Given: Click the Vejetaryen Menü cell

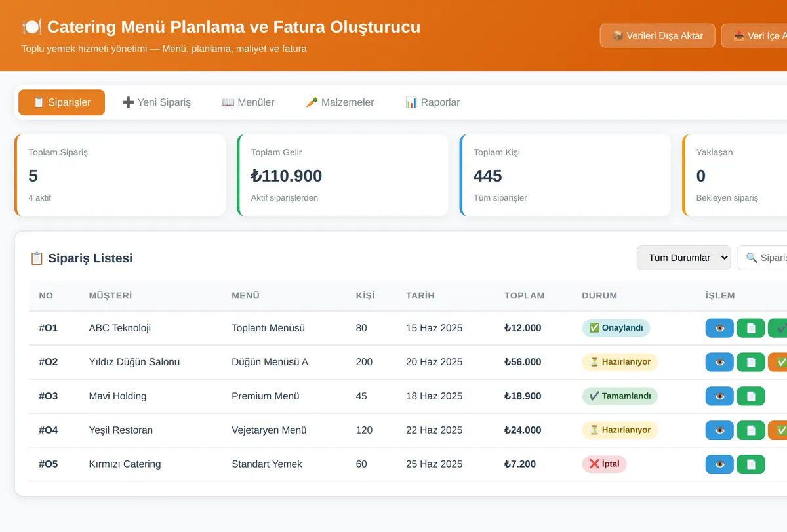Looking at the screenshot, I should (x=269, y=430).
